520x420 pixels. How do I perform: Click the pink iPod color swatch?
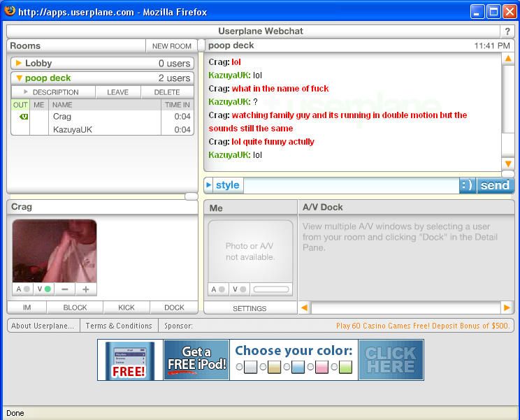pos(322,367)
